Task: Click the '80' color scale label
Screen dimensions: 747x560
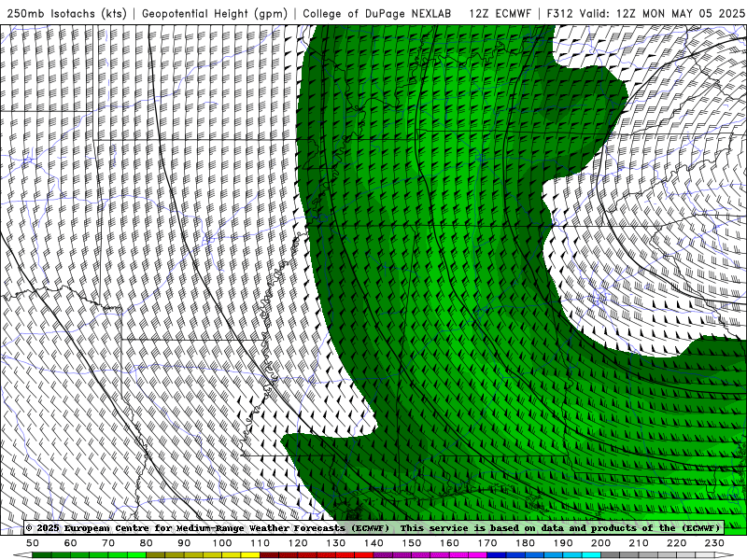Action: pos(146,543)
